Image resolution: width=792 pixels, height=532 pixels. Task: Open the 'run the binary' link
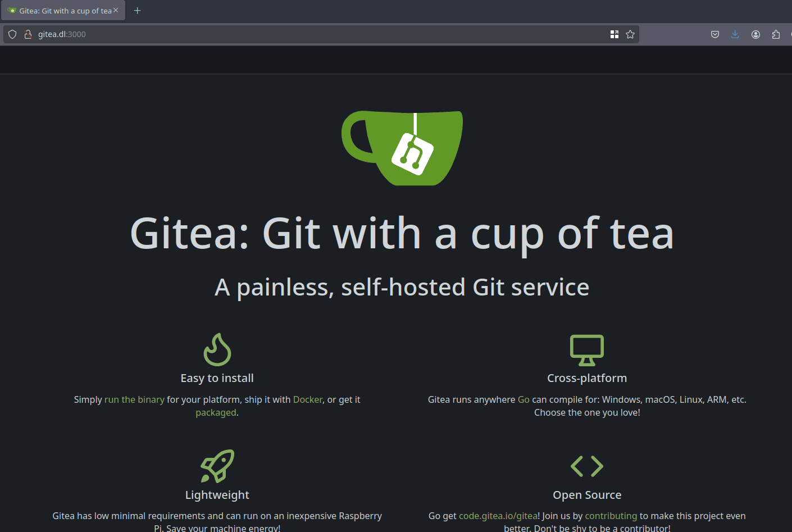click(134, 399)
